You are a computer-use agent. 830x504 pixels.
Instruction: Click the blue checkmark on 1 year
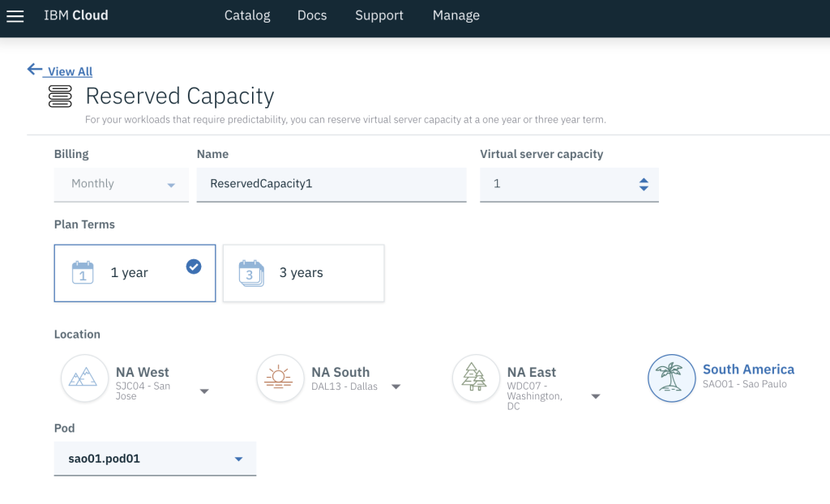coord(194,267)
